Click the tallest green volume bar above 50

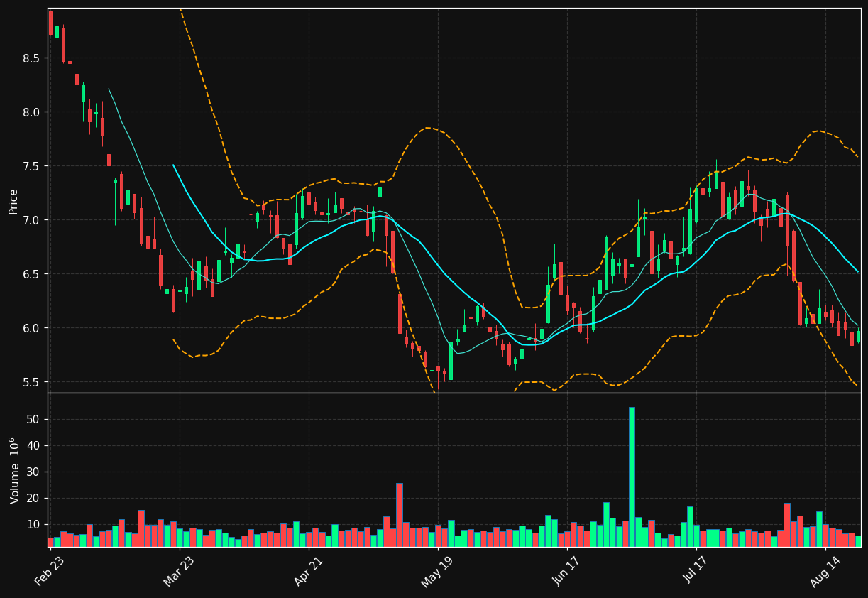[632, 477]
